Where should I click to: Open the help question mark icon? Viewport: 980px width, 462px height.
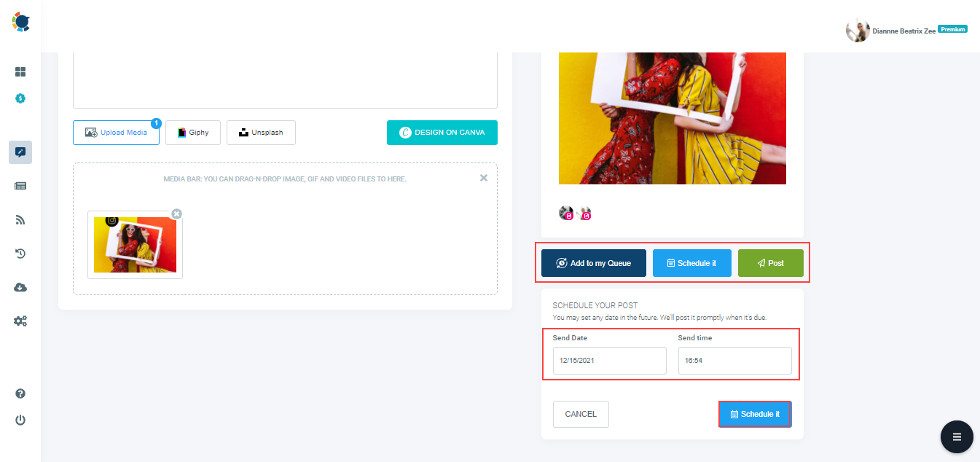pos(20,394)
